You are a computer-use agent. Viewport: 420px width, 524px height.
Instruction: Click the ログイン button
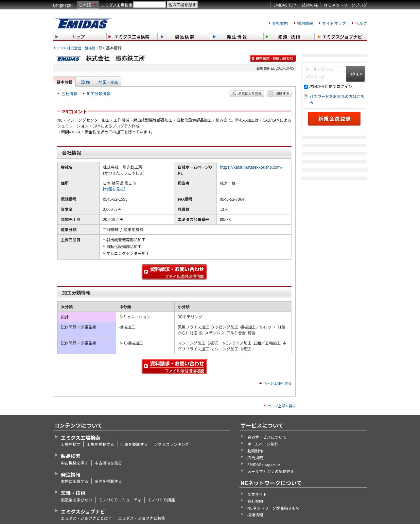pos(355,74)
